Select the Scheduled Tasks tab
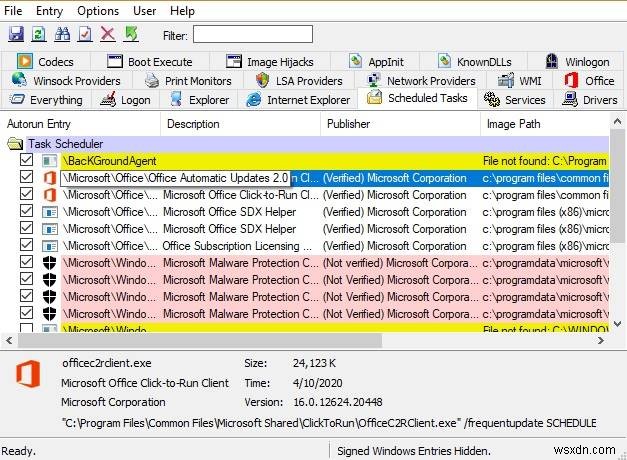This screenshot has width=627, height=460. click(x=417, y=98)
